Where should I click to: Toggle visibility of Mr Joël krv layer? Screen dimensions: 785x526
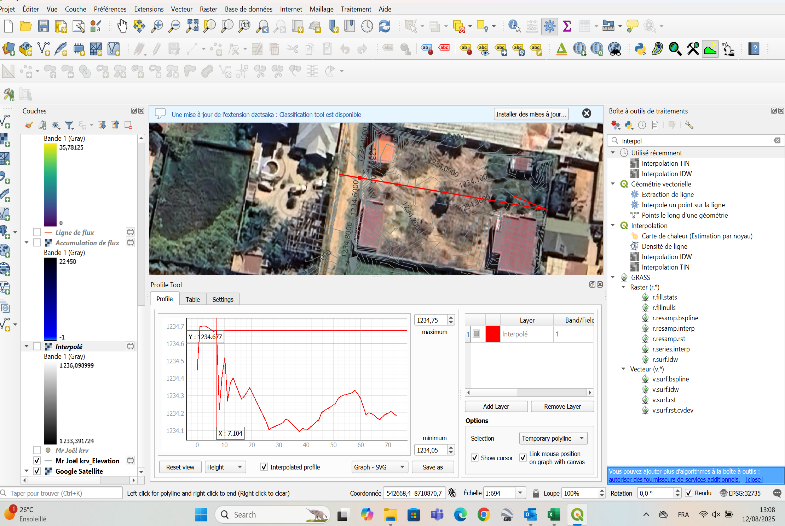pyautogui.click(x=37, y=450)
